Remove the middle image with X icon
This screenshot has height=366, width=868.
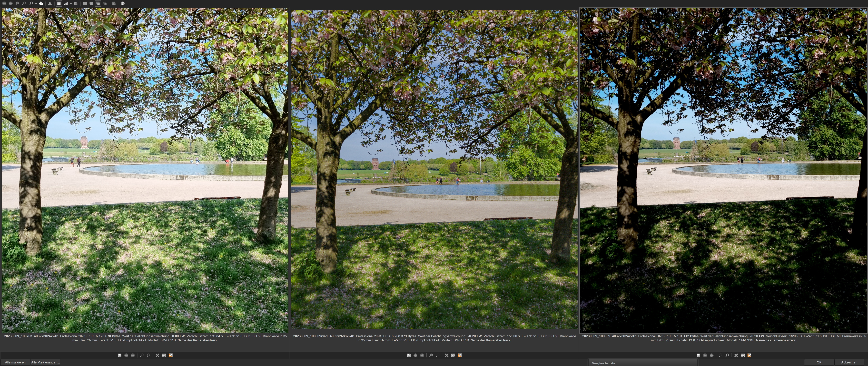pyautogui.click(x=447, y=355)
